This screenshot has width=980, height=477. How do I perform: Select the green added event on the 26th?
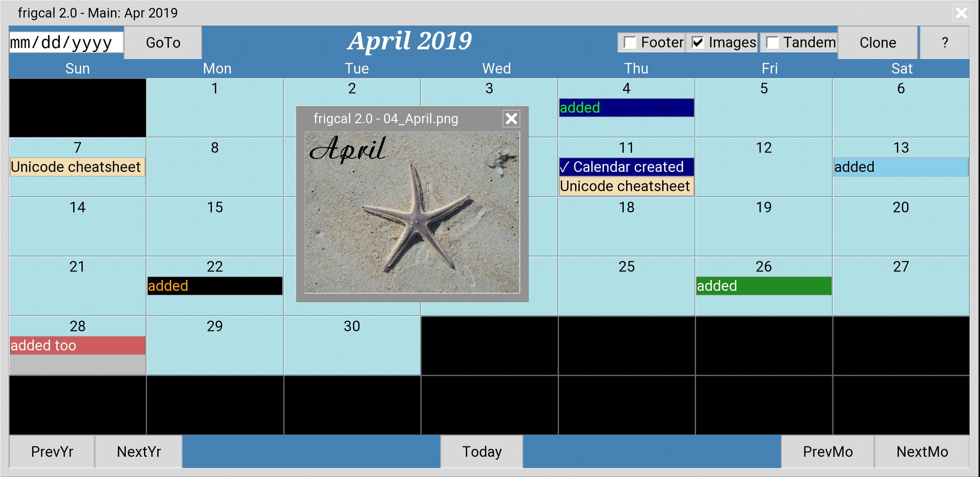[x=764, y=286]
